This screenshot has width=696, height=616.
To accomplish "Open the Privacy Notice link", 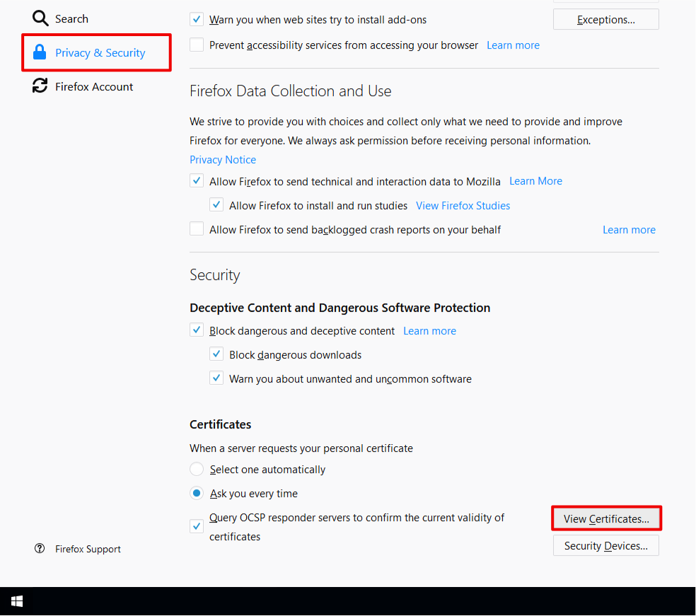I will tap(223, 160).
